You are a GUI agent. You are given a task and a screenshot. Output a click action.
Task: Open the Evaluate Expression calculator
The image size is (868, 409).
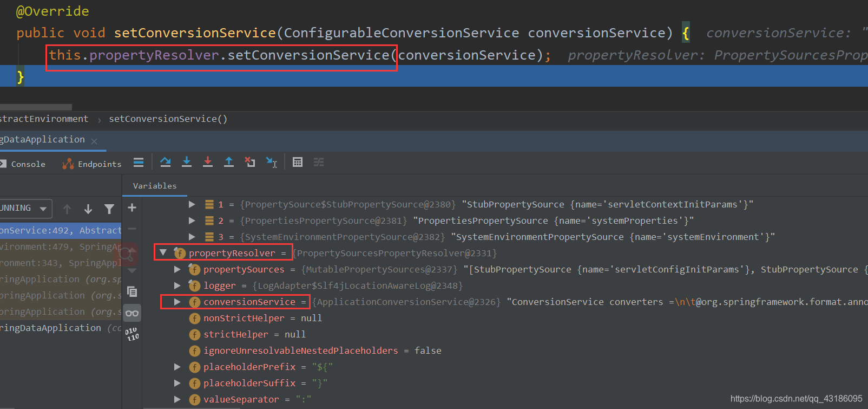point(298,162)
